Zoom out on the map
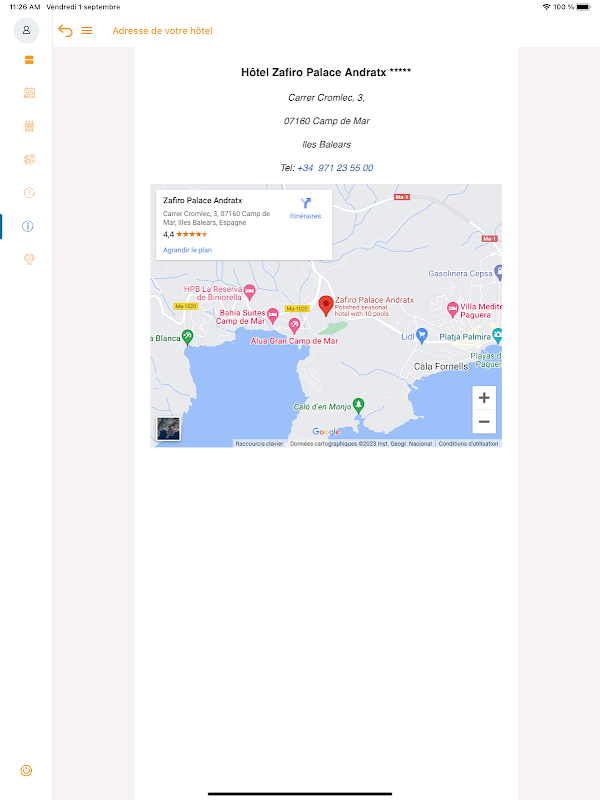Viewport: 600px width, 800px height. (484, 421)
